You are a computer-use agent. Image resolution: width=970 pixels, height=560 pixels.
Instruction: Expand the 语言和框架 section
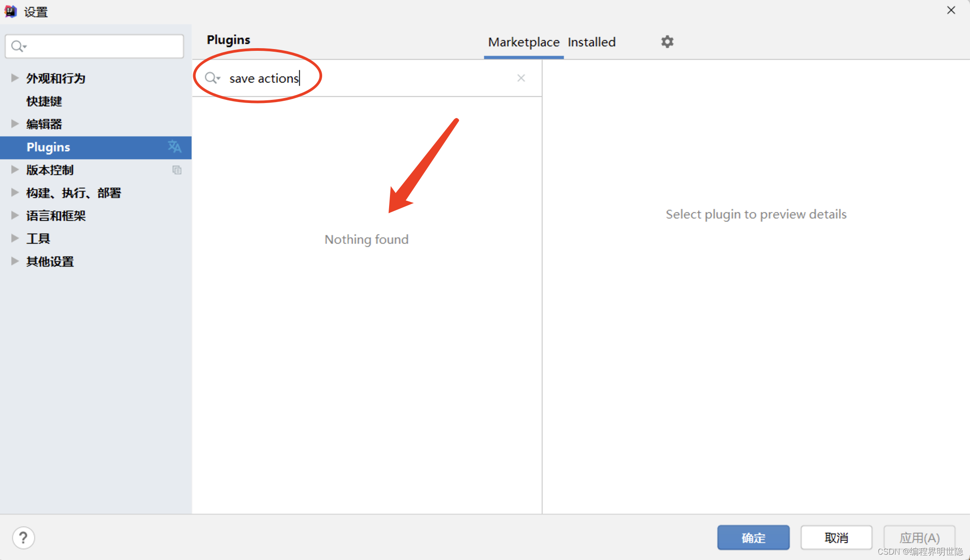coord(15,215)
